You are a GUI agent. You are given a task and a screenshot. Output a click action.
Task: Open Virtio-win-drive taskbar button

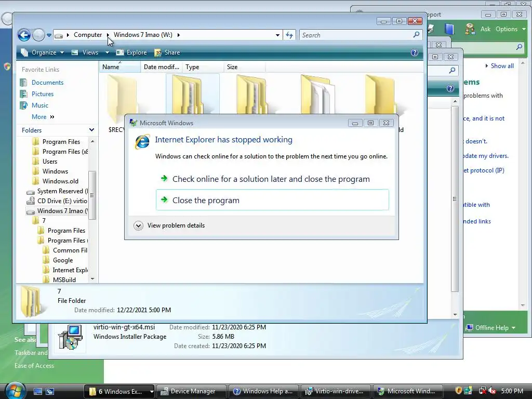point(337,392)
